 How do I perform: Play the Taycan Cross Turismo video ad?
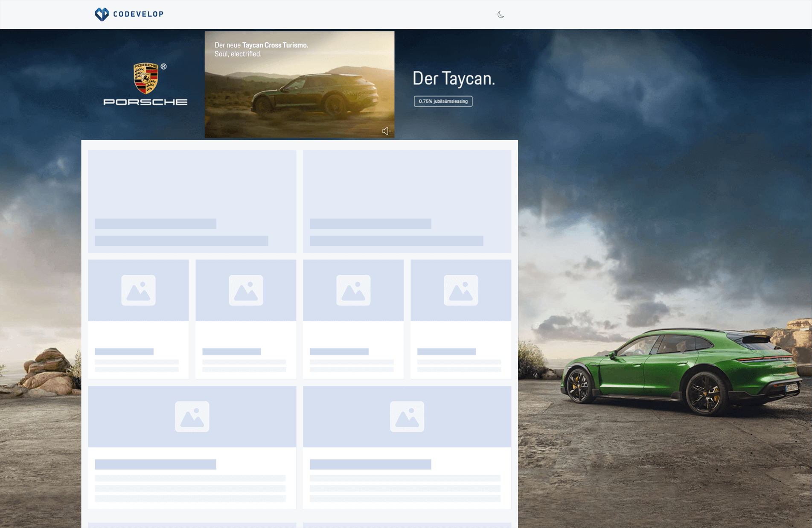(x=300, y=85)
